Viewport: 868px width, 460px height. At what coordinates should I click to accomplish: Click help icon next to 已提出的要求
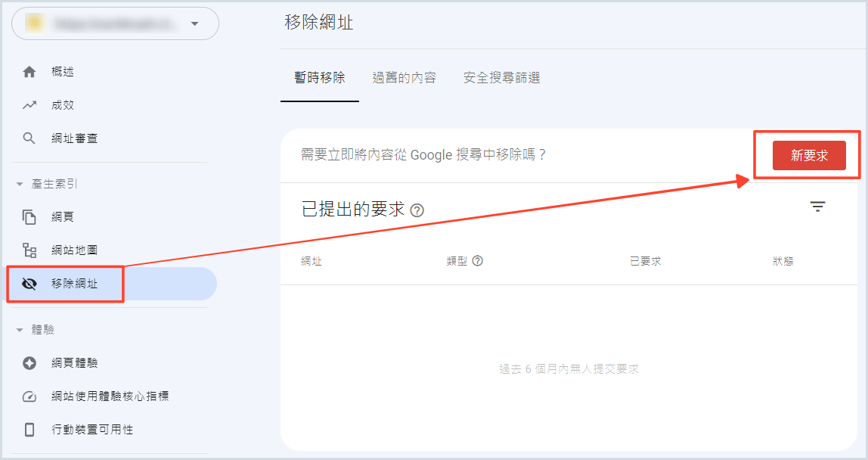tap(417, 210)
